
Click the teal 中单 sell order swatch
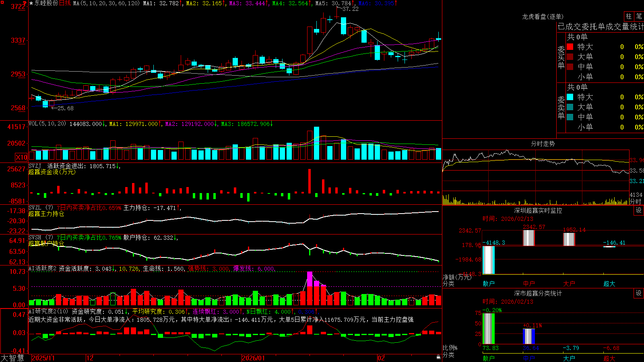tap(570, 117)
